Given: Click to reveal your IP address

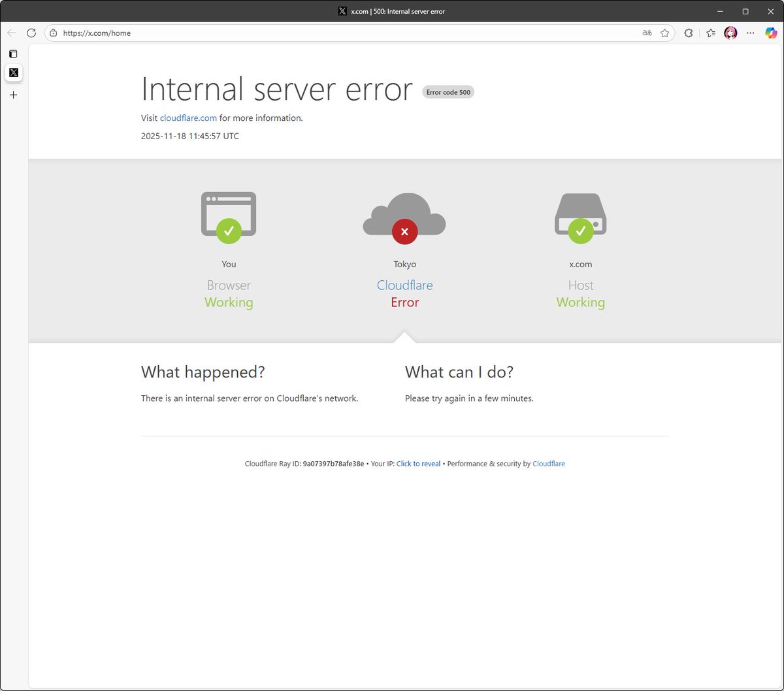Looking at the screenshot, I should (418, 464).
